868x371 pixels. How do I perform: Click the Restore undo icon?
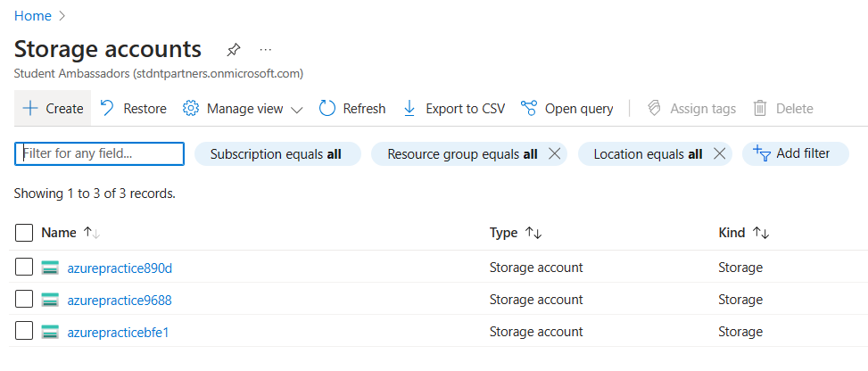[107, 109]
